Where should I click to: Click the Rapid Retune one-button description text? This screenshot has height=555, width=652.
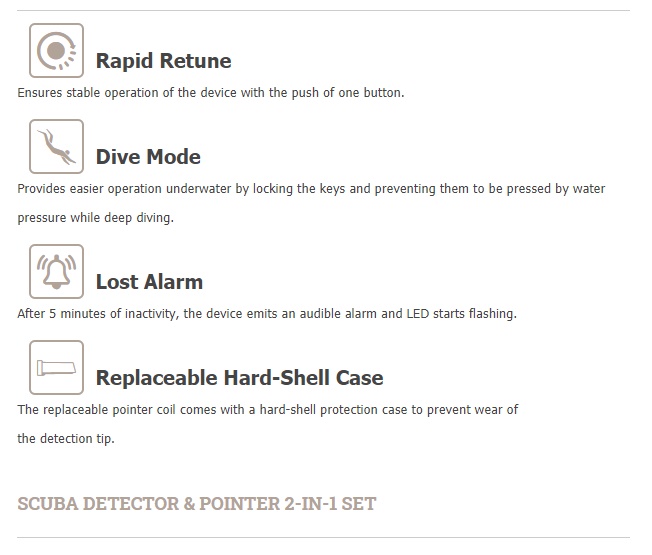[x=211, y=93]
